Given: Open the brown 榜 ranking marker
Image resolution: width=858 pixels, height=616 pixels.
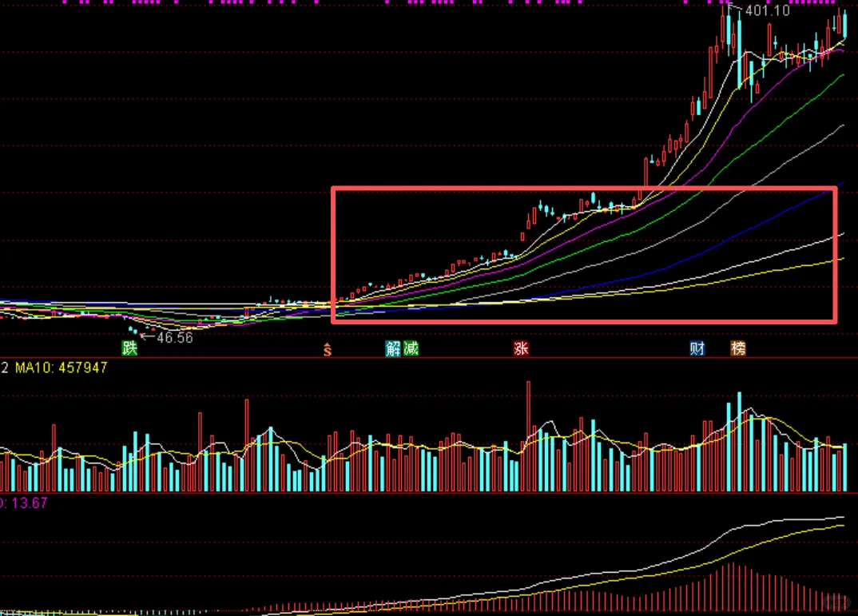Looking at the screenshot, I should tap(738, 348).
